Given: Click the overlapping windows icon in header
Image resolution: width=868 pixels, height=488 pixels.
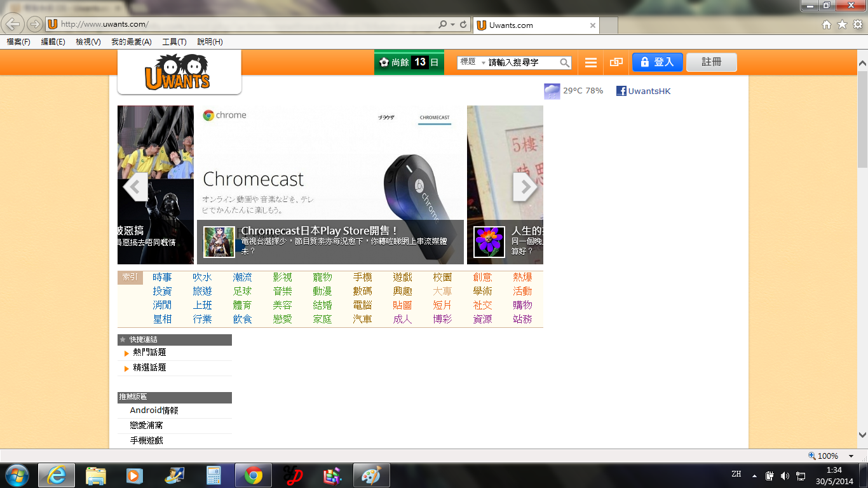Looking at the screenshot, I should coord(616,62).
